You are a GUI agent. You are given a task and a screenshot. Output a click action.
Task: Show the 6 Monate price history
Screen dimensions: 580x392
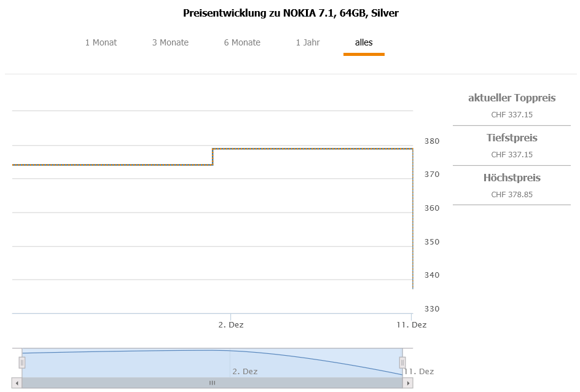[x=242, y=42]
